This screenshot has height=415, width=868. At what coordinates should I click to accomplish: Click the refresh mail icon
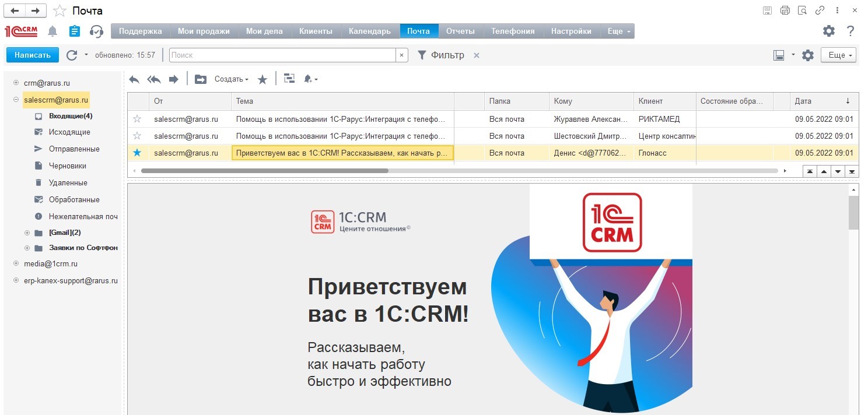click(72, 55)
